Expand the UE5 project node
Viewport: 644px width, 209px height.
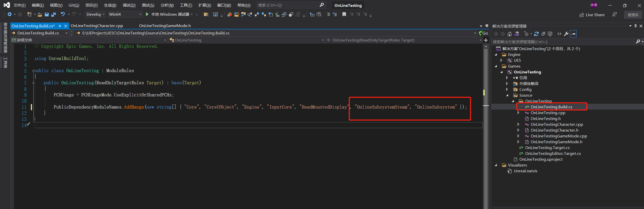502,60
